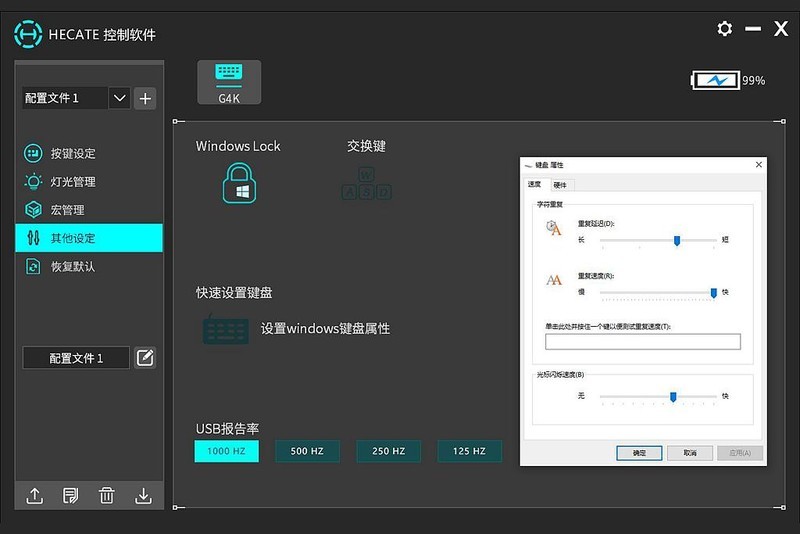Click the restore default document icon
Image resolution: width=800 pixels, height=534 pixels.
click(33, 266)
